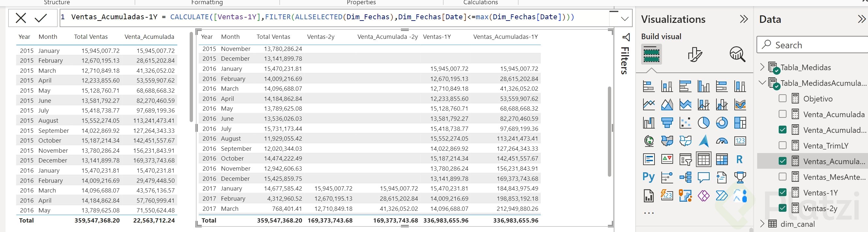The width and height of the screenshot is (868, 232).
Task: Expand the Tabla_Medidas table
Action: pyautogui.click(x=762, y=67)
